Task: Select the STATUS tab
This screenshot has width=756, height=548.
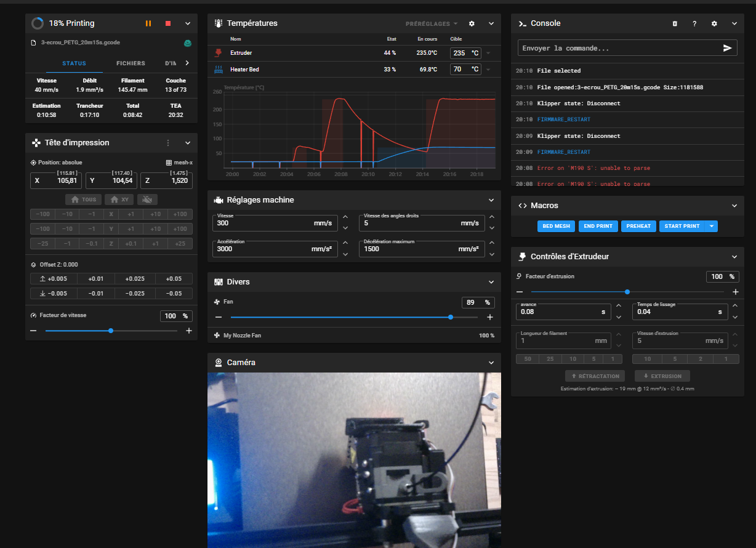Action: 74,63
